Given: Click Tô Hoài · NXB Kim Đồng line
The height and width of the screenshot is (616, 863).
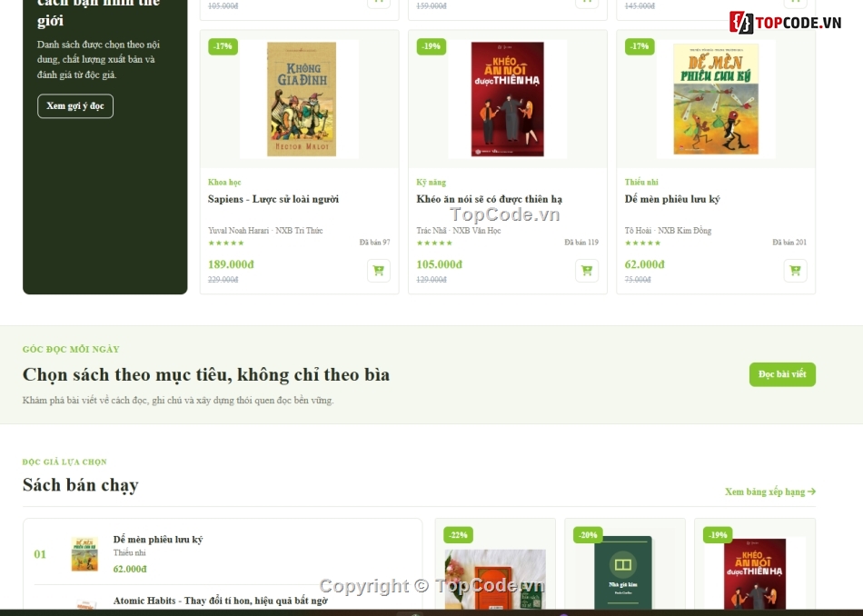Looking at the screenshot, I should point(669,231).
